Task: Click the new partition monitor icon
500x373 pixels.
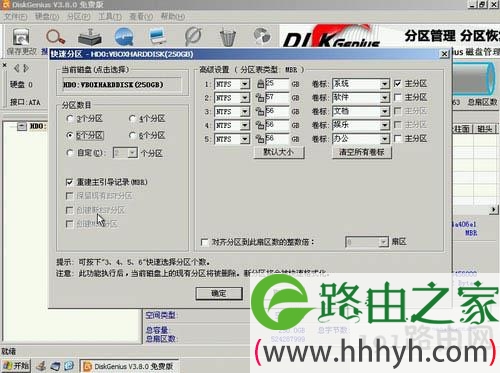Action: 158,36
